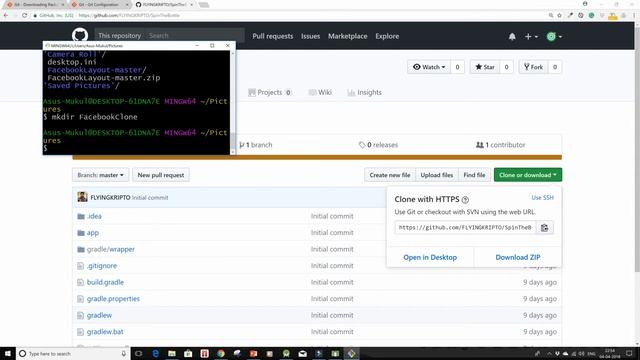Open the Windows Start menu
This screenshot has height=360, width=640.
pos(8,353)
